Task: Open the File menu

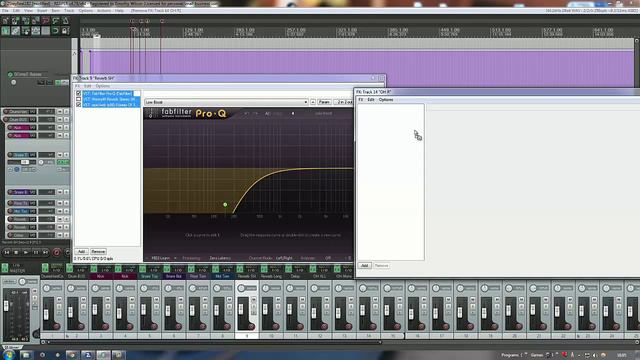Action: point(5,11)
